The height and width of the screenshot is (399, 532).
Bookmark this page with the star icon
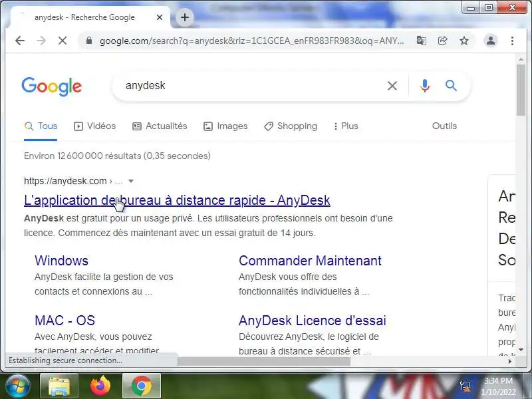coord(464,41)
